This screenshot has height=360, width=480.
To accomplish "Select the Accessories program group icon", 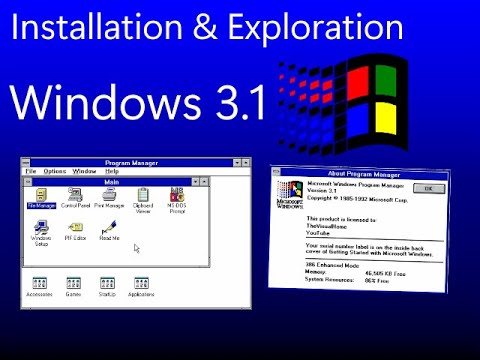I will 39,287.
